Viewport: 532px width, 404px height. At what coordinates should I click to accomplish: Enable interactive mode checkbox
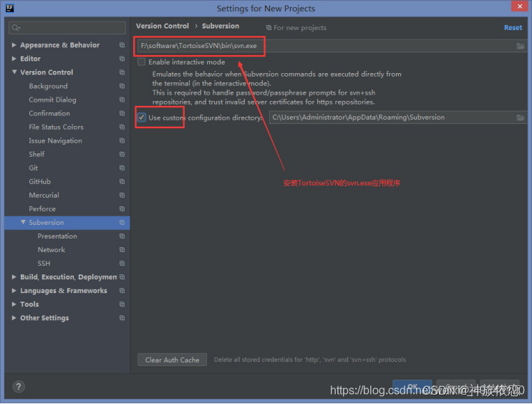142,62
